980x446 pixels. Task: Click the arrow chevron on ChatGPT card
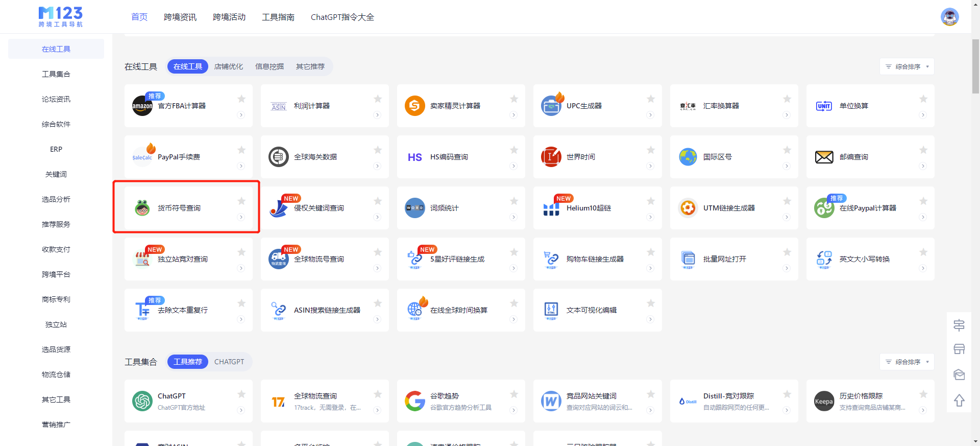tap(241, 410)
